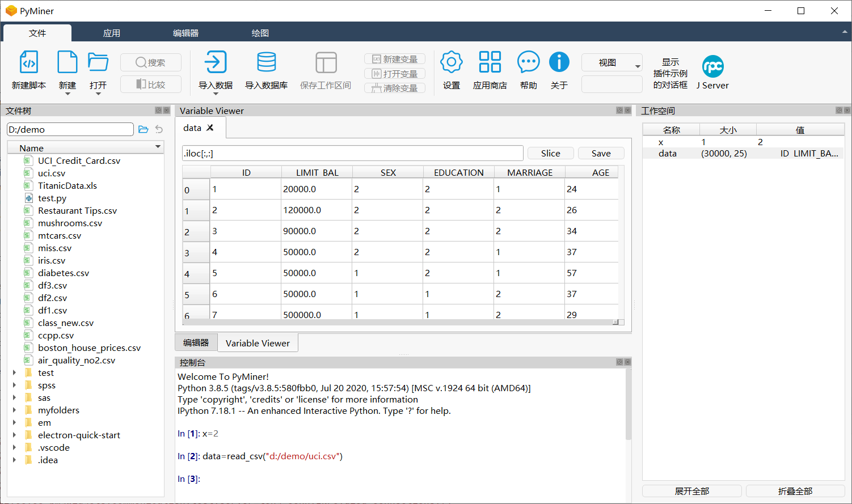Image resolution: width=852 pixels, height=504 pixels.
Task: Expand the electron-quick-start folder
Action: pyautogui.click(x=14, y=435)
